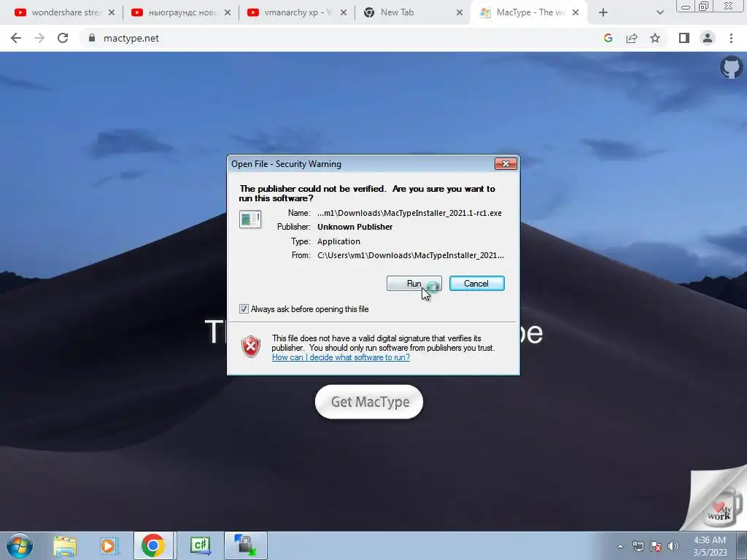
Task: Click the From path C:\Users\vm1\Downloads text
Action: 410,256
